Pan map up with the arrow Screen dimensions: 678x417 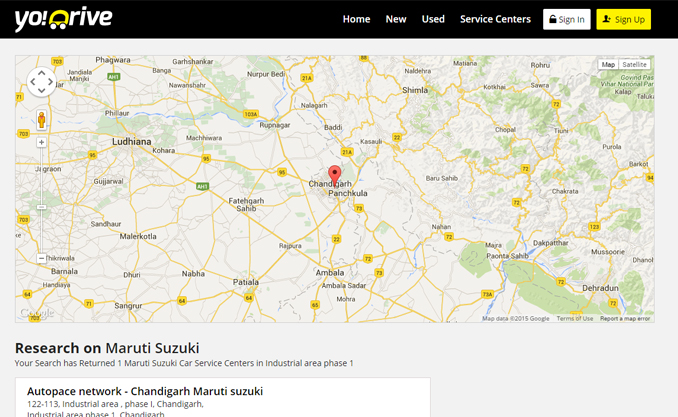pos(42,73)
